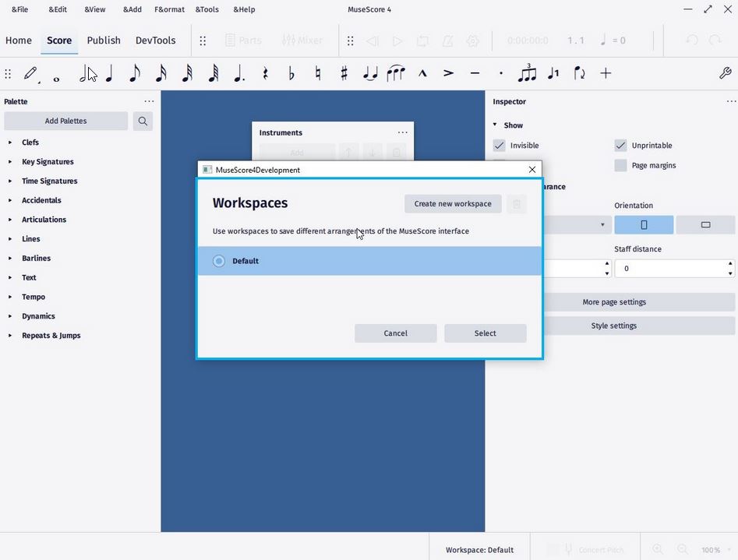
Task: Switch to the Publish tab
Action: [104, 40]
